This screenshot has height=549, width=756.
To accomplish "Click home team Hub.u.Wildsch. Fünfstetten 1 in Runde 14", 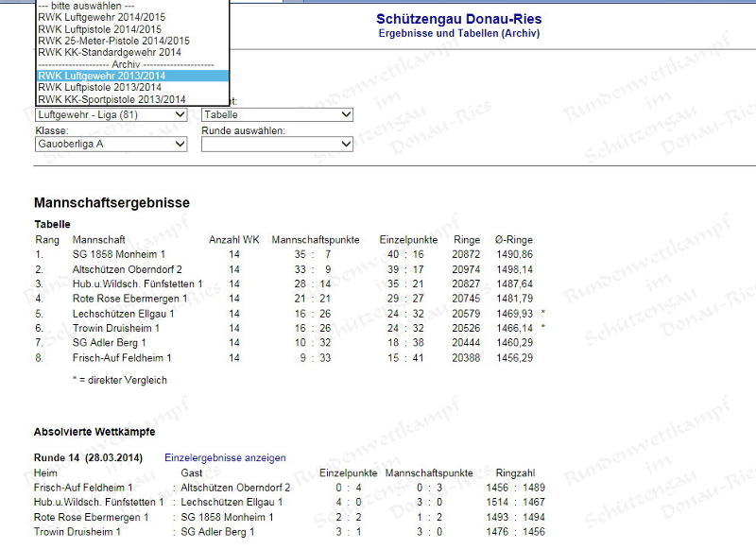I will 99,503.
